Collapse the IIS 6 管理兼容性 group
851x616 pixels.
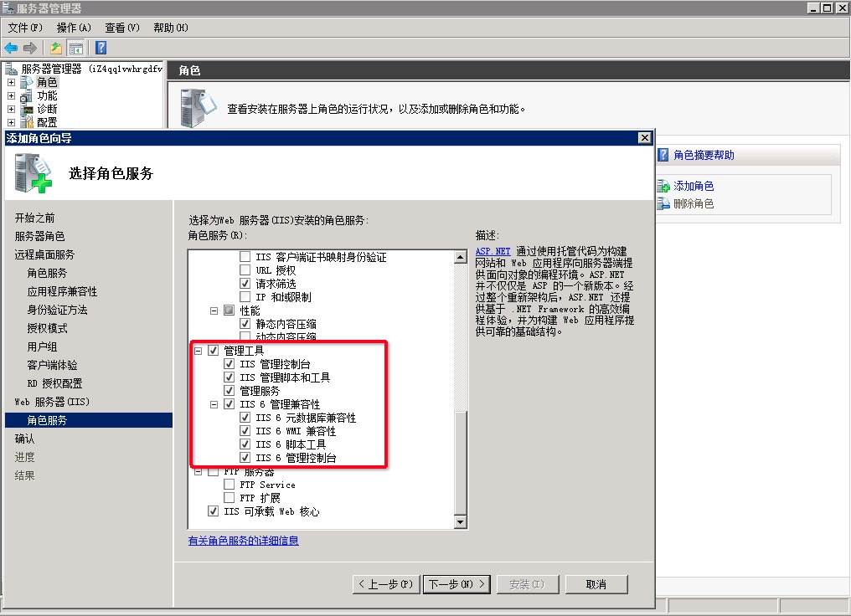click(214, 404)
